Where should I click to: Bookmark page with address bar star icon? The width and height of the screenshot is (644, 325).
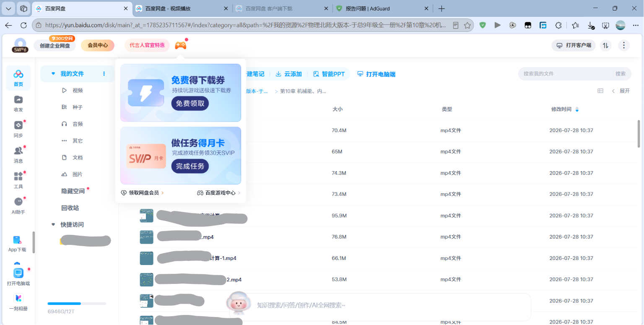(467, 25)
